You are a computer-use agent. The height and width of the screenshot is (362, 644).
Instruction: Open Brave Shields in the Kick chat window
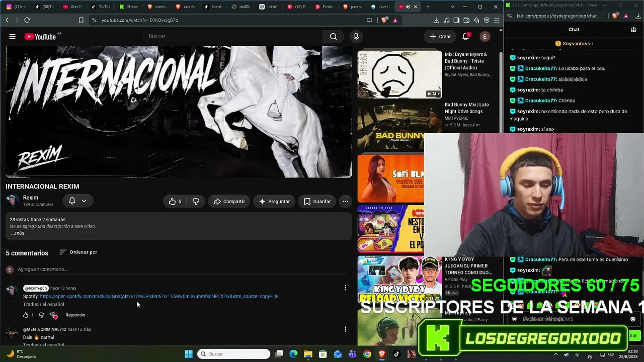coord(615,16)
